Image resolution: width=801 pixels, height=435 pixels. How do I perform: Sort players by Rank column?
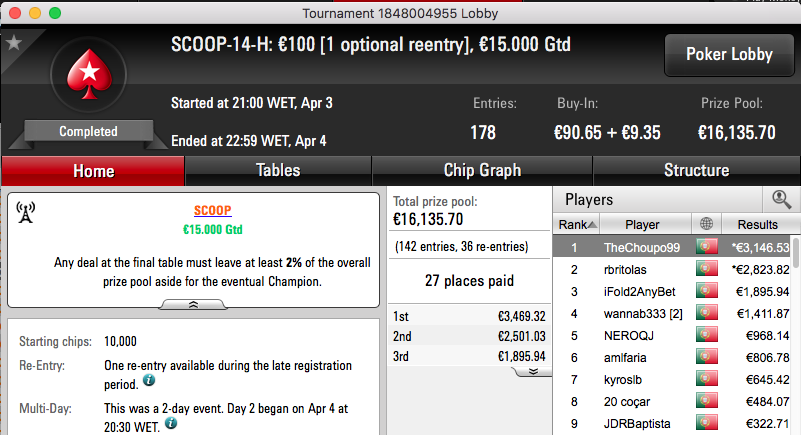tap(576, 224)
